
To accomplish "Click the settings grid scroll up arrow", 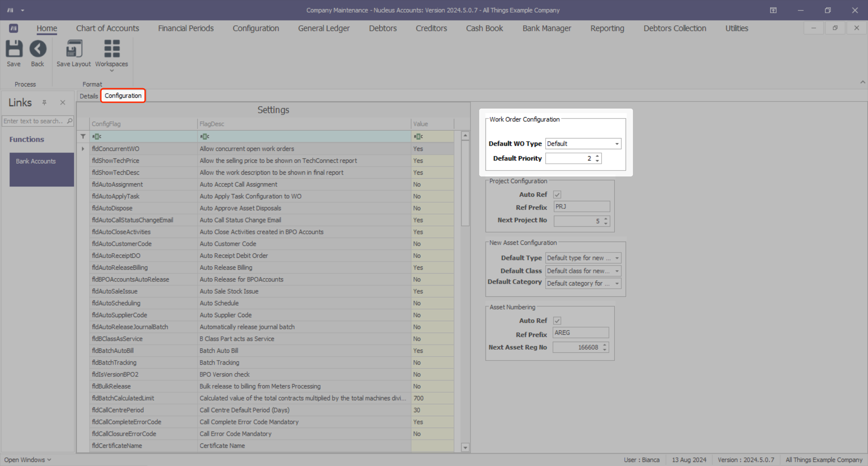I will click(x=465, y=136).
